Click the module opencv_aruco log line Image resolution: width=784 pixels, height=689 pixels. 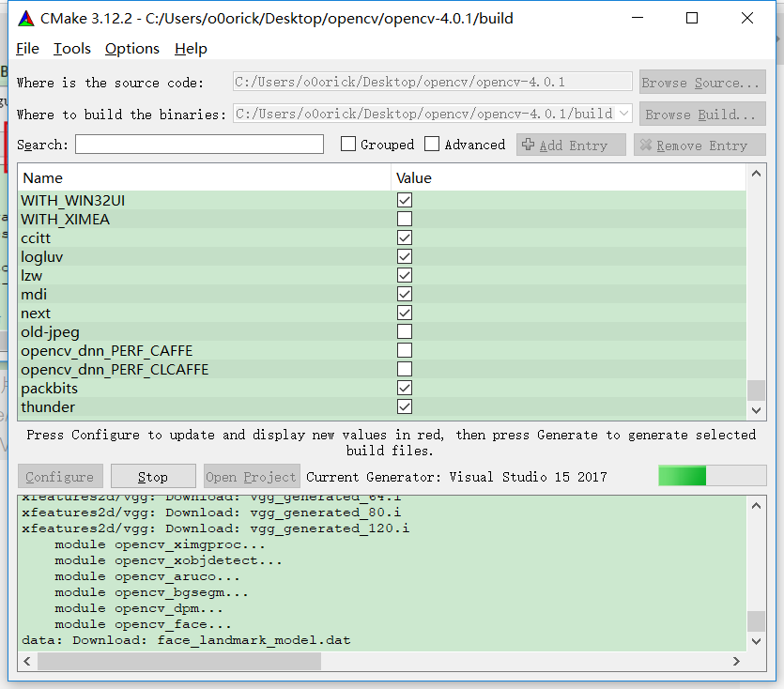pyautogui.click(x=147, y=576)
